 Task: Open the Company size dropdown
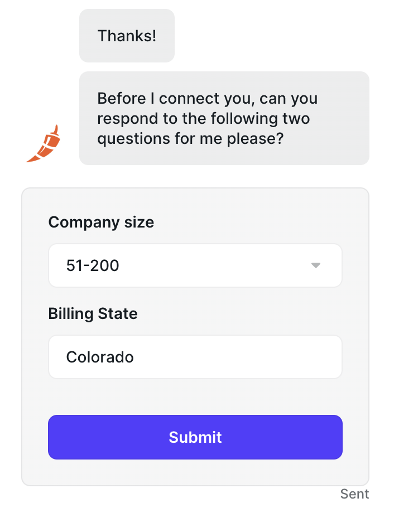(x=195, y=265)
